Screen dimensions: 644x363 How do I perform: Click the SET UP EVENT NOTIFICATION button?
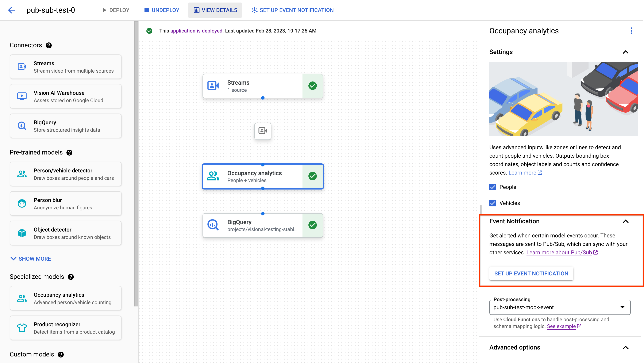click(x=531, y=273)
